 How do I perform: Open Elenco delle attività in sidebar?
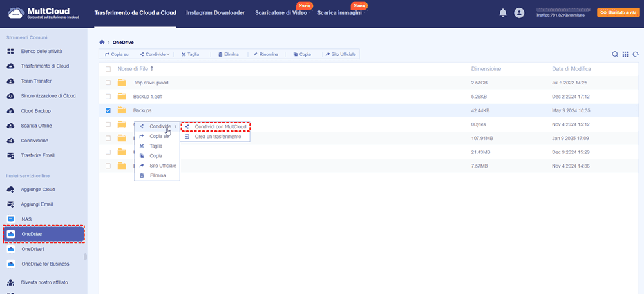click(41, 52)
